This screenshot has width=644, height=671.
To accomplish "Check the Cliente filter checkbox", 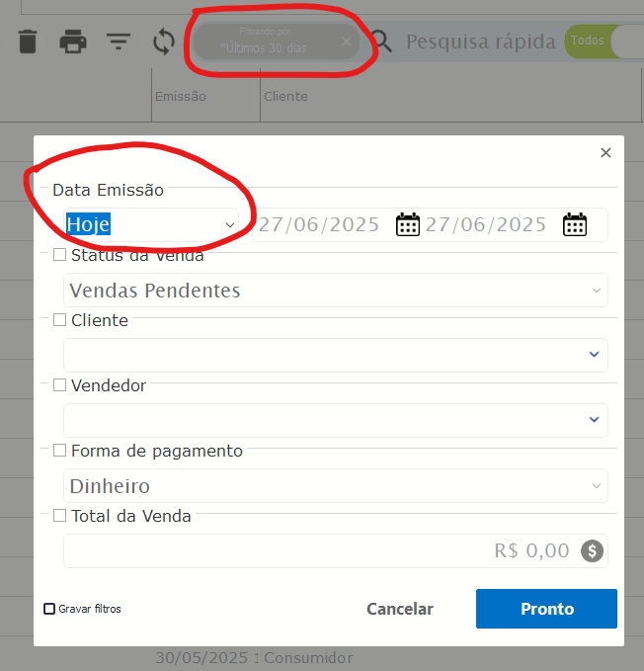I will tap(59, 319).
